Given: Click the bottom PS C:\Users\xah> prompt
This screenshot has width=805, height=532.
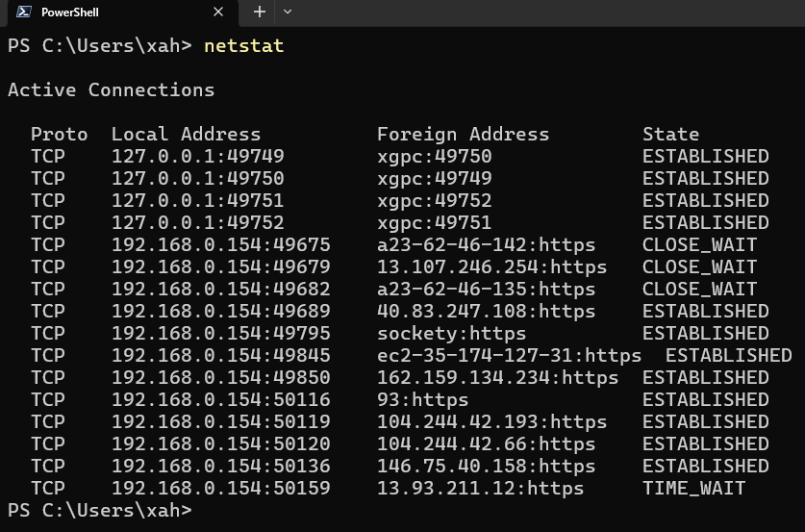Looking at the screenshot, I should 99,510.
